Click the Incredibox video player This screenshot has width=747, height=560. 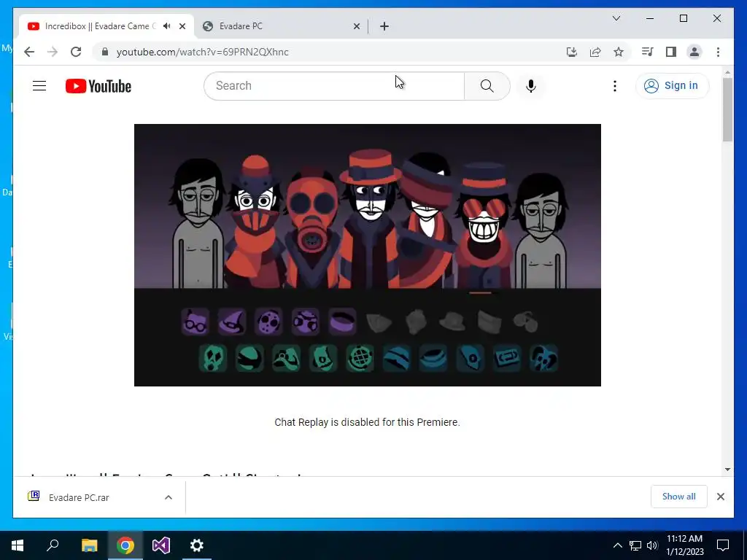pos(368,254)
